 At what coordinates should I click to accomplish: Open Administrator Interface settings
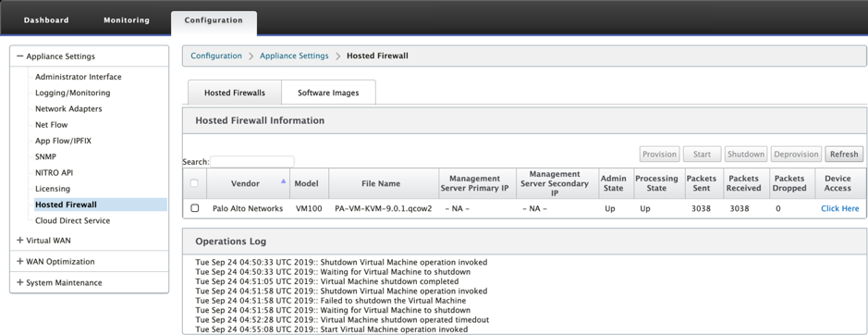coord(78,77)
